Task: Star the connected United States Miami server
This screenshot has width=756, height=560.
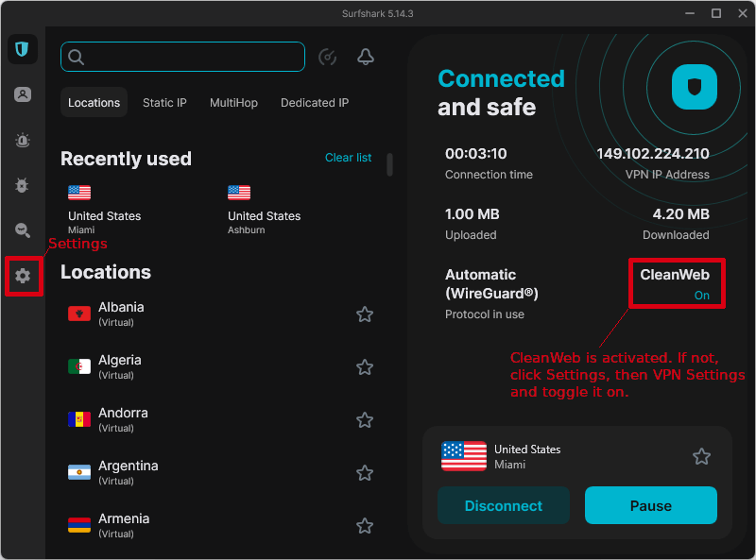Action: pos(701,456)
